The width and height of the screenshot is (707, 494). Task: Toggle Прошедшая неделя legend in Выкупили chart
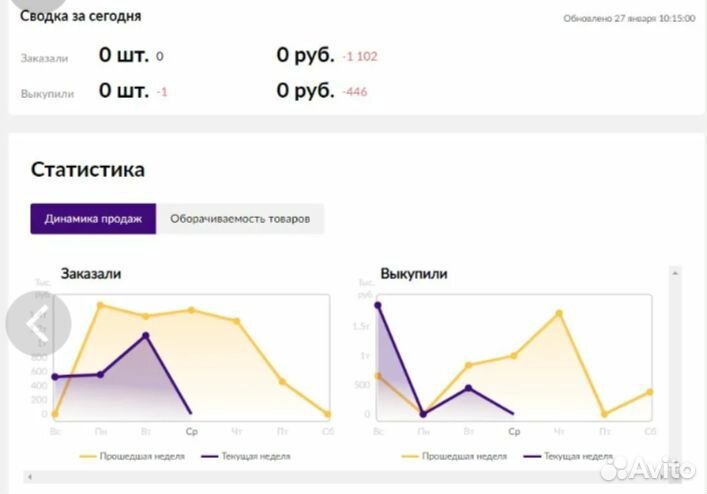pos(454,456)
